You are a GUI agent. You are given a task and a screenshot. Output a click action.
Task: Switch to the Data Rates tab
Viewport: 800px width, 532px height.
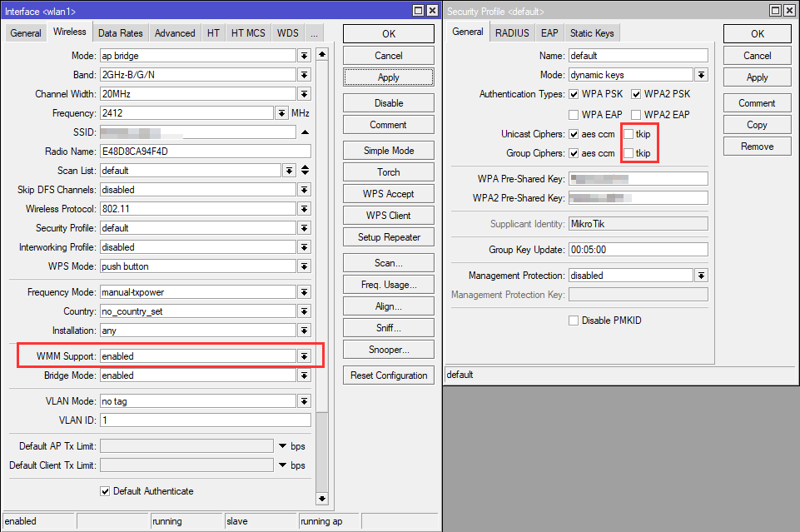(x=120, y=33)
